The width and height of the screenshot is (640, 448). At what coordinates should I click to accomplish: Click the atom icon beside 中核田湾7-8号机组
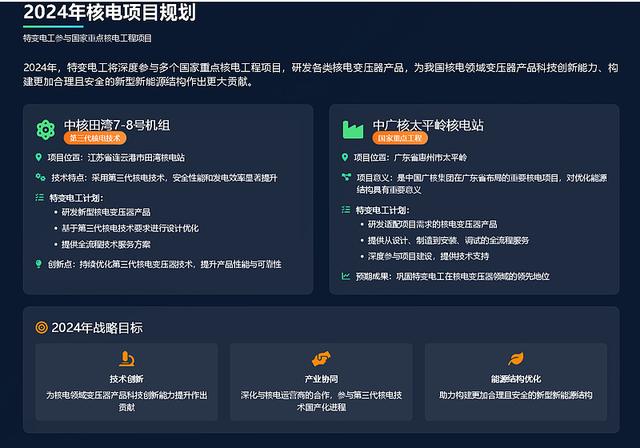coord(45,130)
